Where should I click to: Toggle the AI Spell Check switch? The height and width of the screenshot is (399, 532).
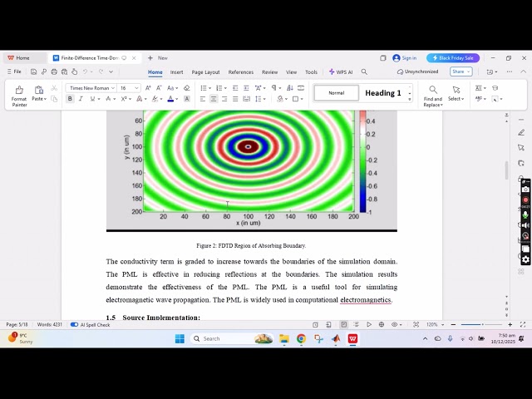74,325
